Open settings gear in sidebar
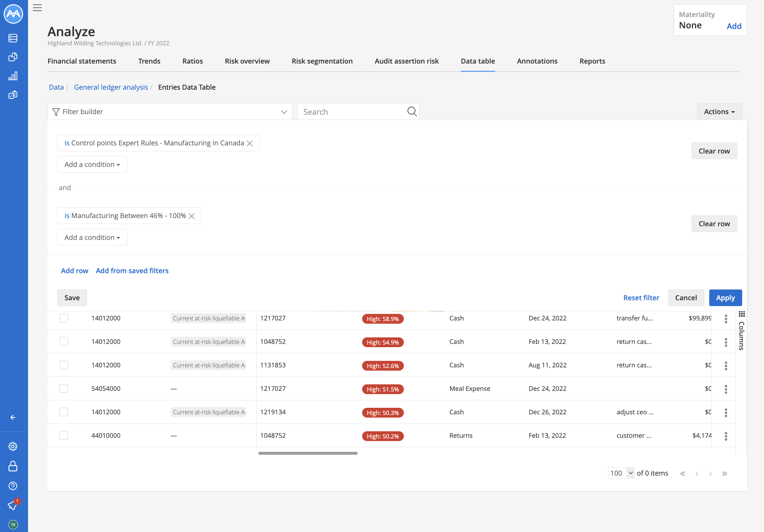Viewport: 764px width, 532px height. pyautogui.click(x=13, y=447)
